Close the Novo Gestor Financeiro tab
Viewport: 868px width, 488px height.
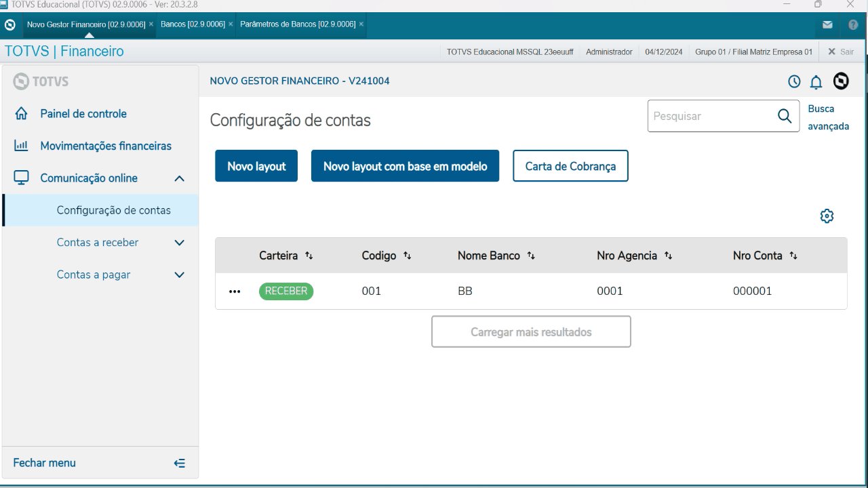(151, 24)
